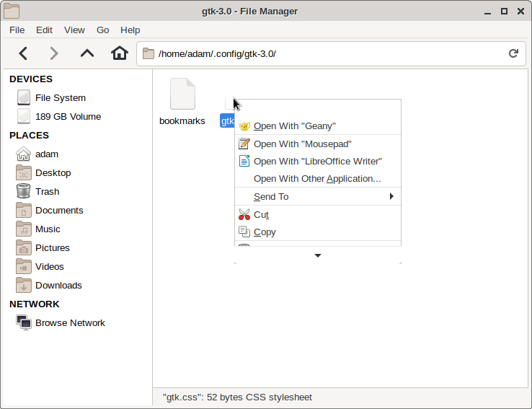
Task: Reload the folder using refresh icon
Action: (x=513, y=53)
